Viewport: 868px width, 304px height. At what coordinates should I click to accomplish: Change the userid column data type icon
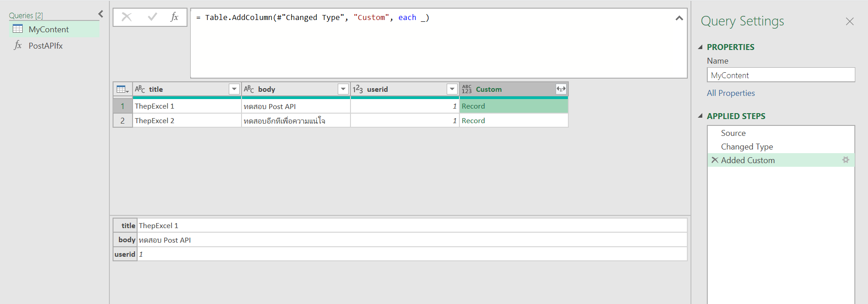(358, 90)
